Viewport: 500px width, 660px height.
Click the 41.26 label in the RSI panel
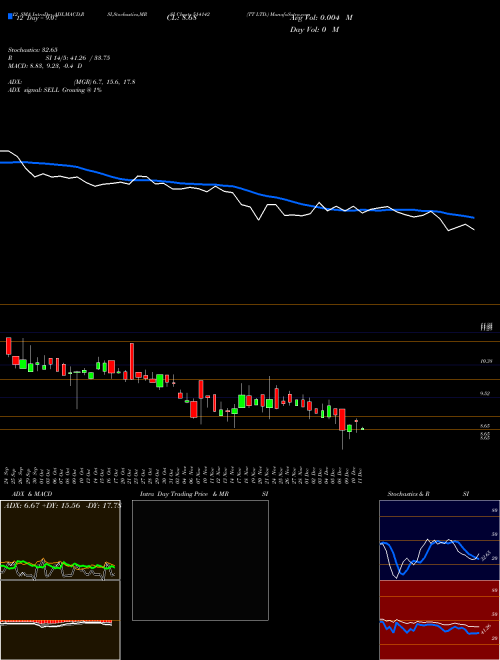pos(485,630)
